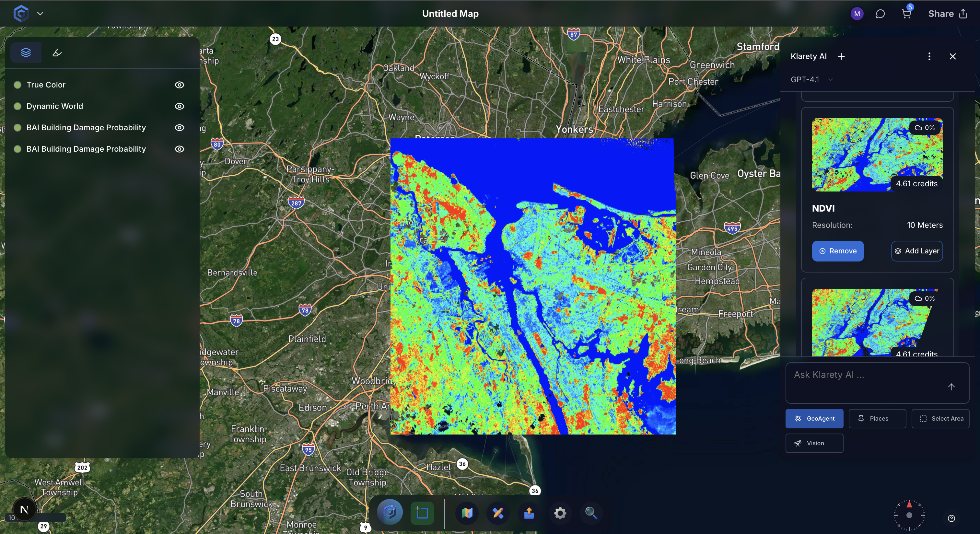Open the folded map icon in dock
This screenshot has height=534, width=980.
(467, 513)
